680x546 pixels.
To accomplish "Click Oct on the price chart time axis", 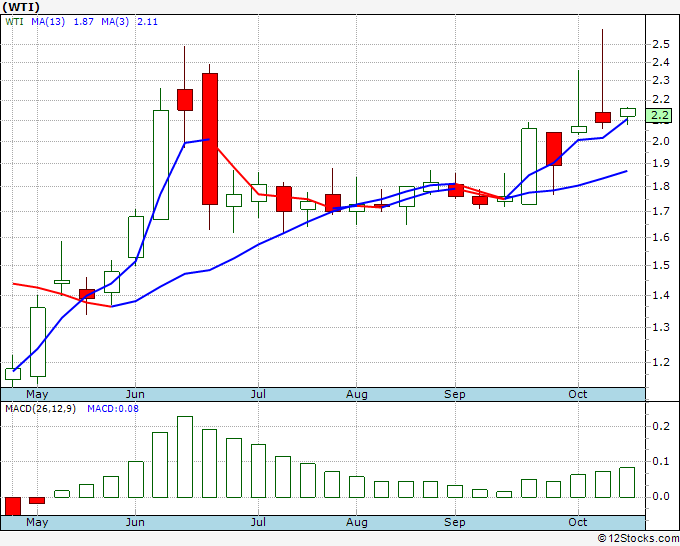I will (x=578, y=395).
